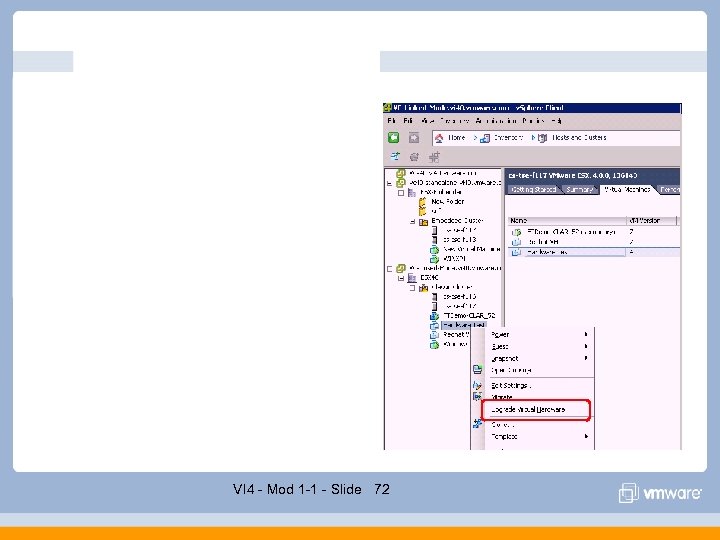Click the highlighted VM's icon in tree
720x540 pixels.
point(434,325)
